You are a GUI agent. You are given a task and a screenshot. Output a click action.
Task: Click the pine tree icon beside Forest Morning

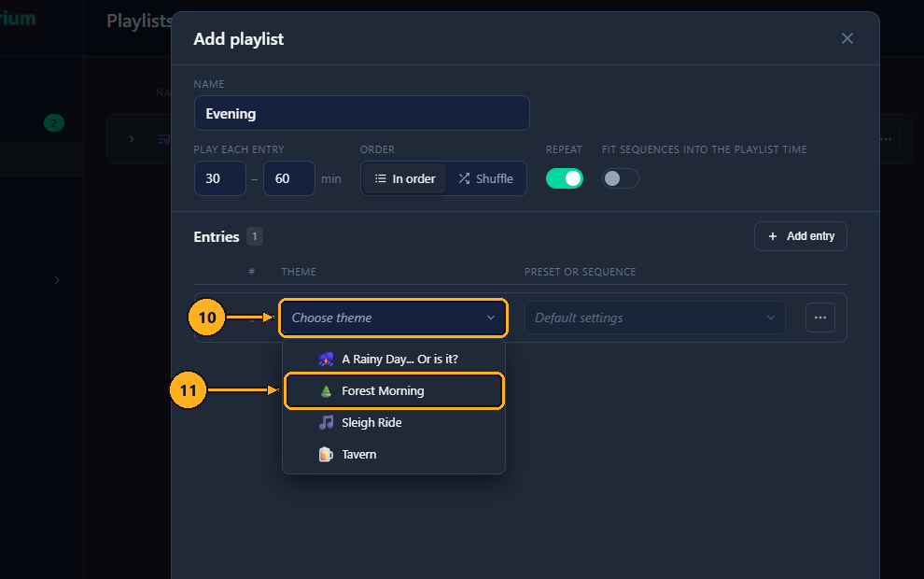coord(326,390)
